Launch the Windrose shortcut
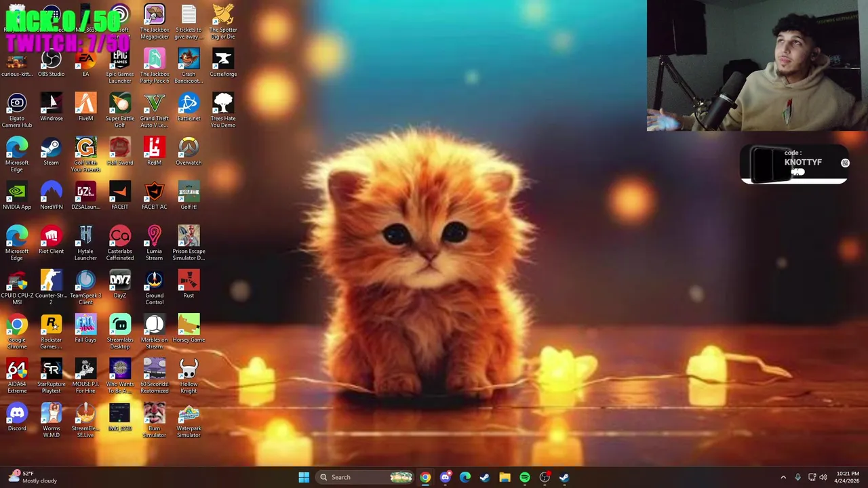 click(52, 108)
